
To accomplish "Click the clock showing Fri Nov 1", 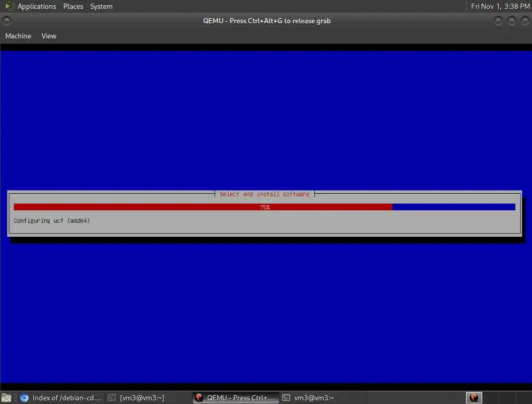I will point(500,6).
